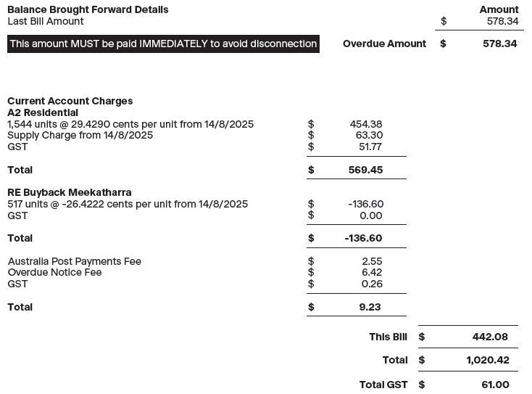Click the Overdue Notice Fee line
The height and width of the screenshot is (394, 532).
[x=54, y=272]
